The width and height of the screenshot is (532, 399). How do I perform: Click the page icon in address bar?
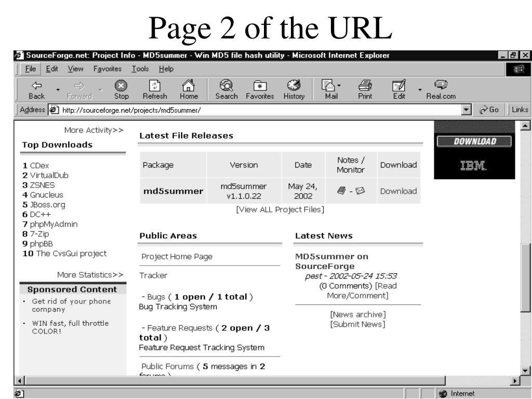[x=54, y=110]
